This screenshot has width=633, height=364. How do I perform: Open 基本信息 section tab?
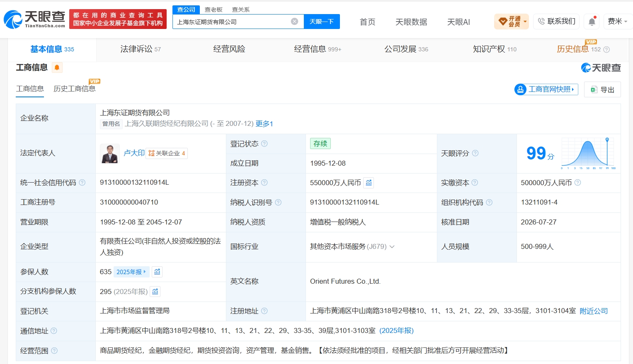[x=52, y=49]
